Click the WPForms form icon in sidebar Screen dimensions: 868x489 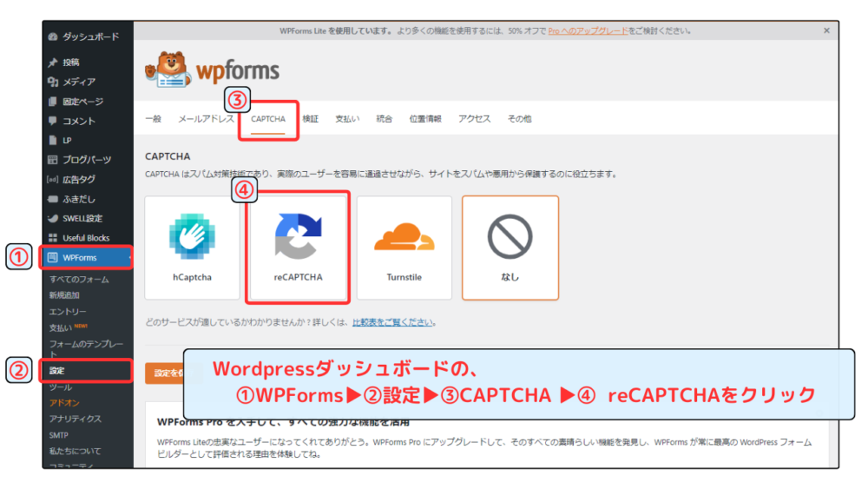(x=53, y=257)
